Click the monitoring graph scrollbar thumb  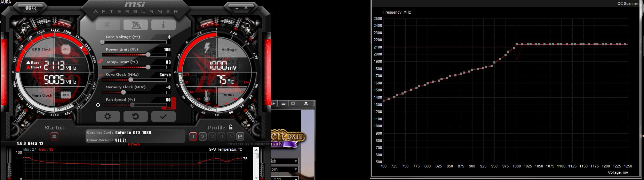pos(256,156)
